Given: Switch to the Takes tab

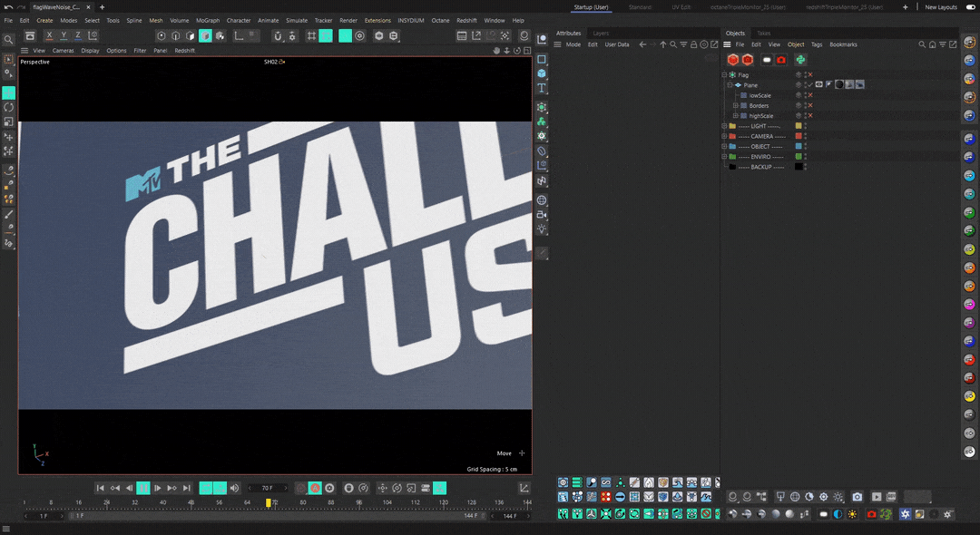Looking at the screenshot, I should [763, 33].
